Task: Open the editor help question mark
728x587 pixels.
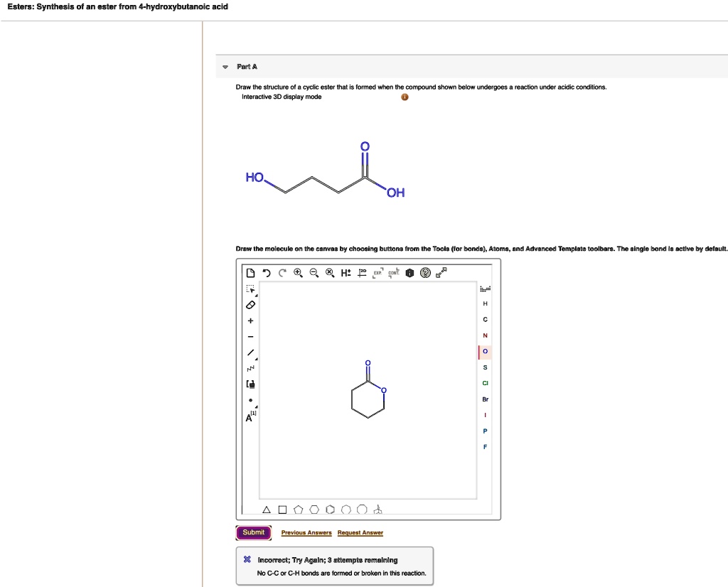Action: pyautogui.click(x=425, y=273)
